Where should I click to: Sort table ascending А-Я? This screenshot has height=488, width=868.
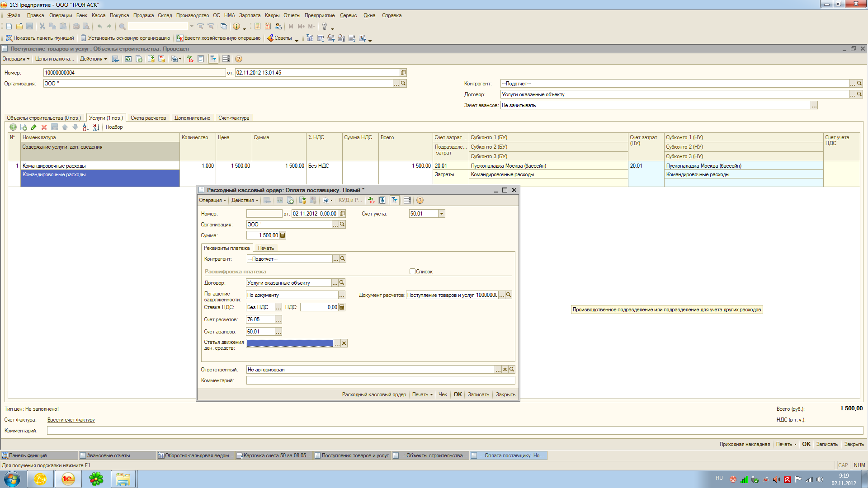[85, 127]
